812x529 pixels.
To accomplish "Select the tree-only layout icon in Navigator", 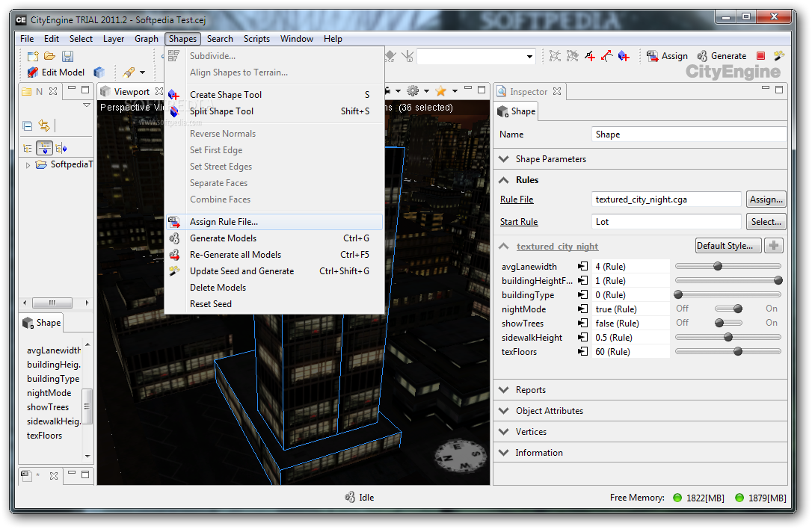I will [x=28, y=149].
